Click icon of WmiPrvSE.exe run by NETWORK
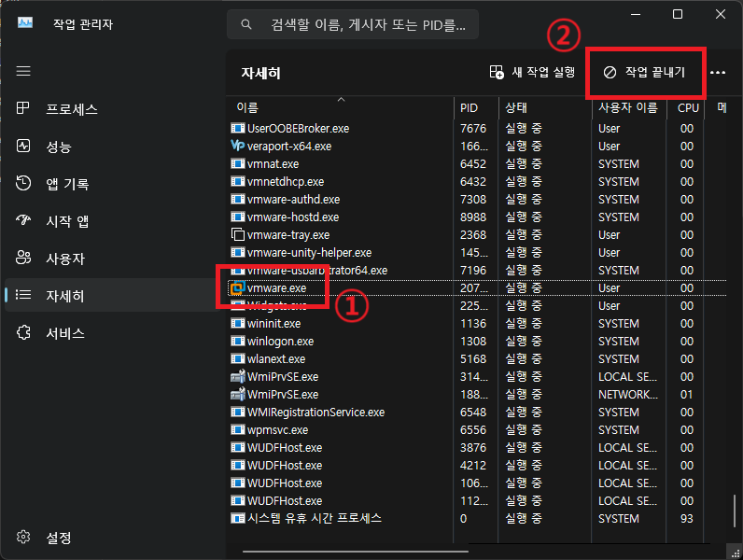The height and width of the screenshot is (560, 743). click(238, 394)
